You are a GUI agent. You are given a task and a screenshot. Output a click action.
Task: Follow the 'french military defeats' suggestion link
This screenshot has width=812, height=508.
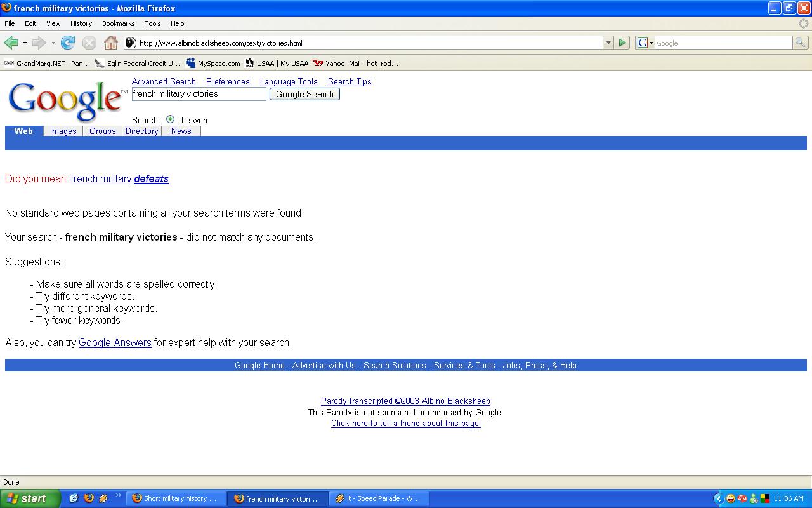tap(120, 178)
